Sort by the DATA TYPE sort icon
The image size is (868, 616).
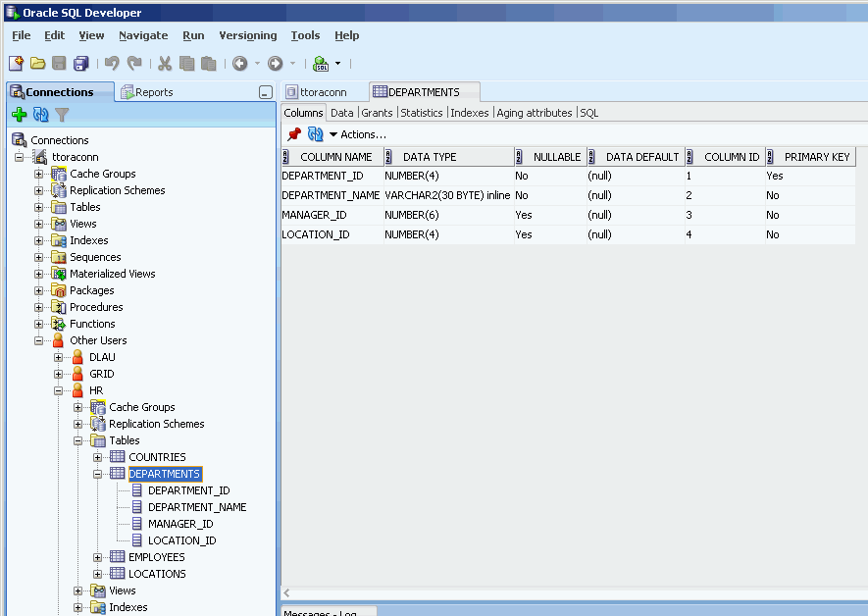(x=388, y=157)
